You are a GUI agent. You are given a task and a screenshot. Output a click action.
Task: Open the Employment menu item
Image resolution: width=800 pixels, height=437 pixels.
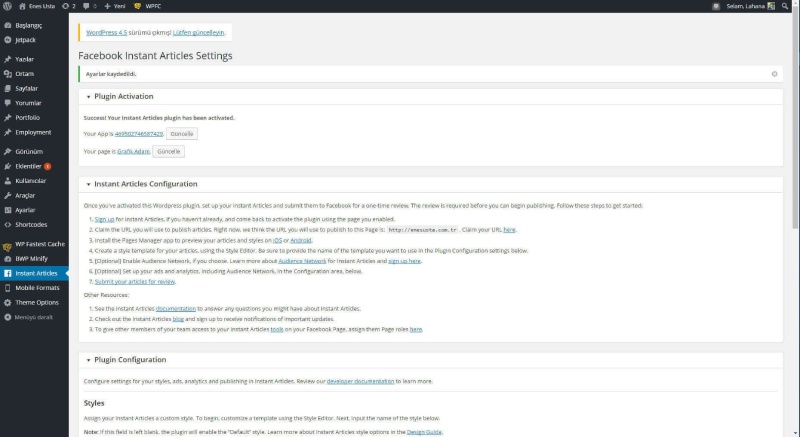[34, 132]
